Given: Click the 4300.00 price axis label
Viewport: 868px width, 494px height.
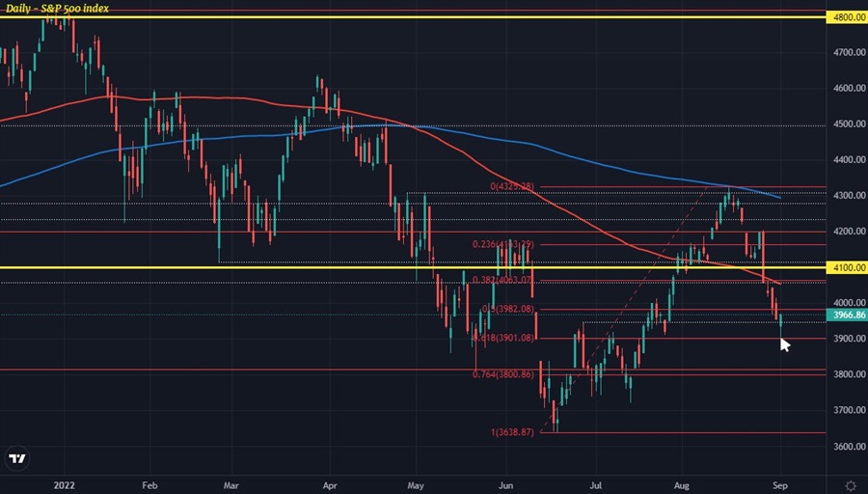Looking at the screenshot, I should [x=848, y=196].
